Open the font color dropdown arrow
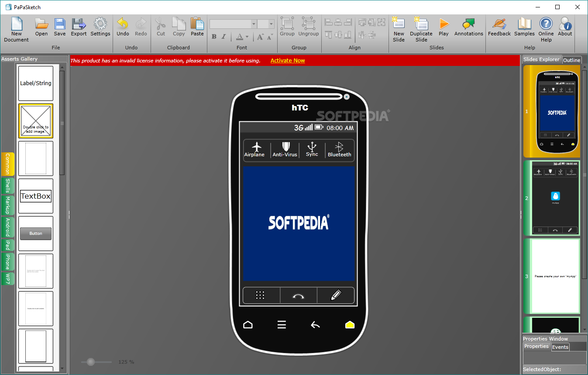The height and width of the screenshot is (375, 588). (x=247, y=37)
